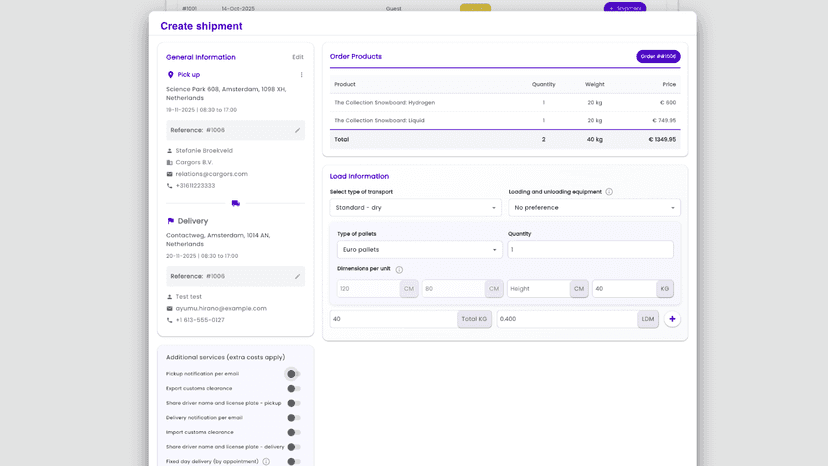Click the pallet Quantity input field

point(590,249)
